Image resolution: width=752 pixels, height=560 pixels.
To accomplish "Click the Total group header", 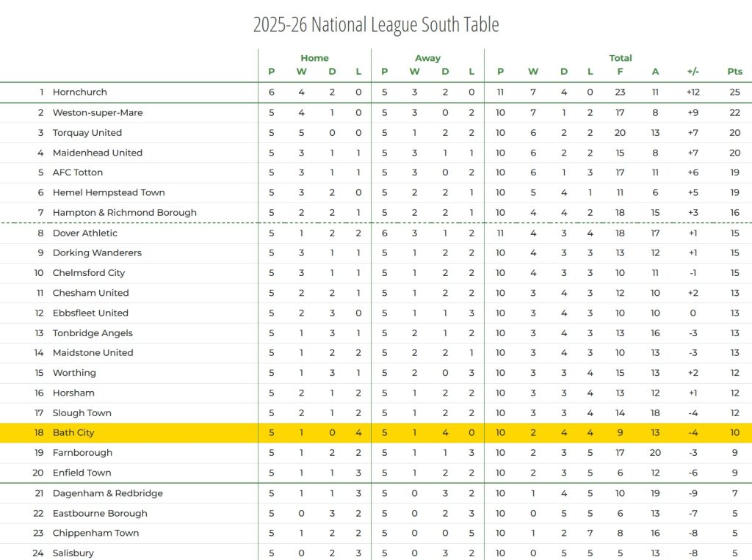I will [x=621, y=58].
